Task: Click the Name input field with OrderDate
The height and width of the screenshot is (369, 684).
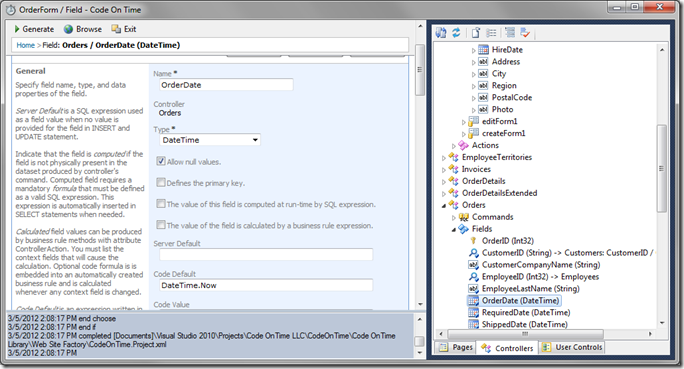Action: pos(226,85)
